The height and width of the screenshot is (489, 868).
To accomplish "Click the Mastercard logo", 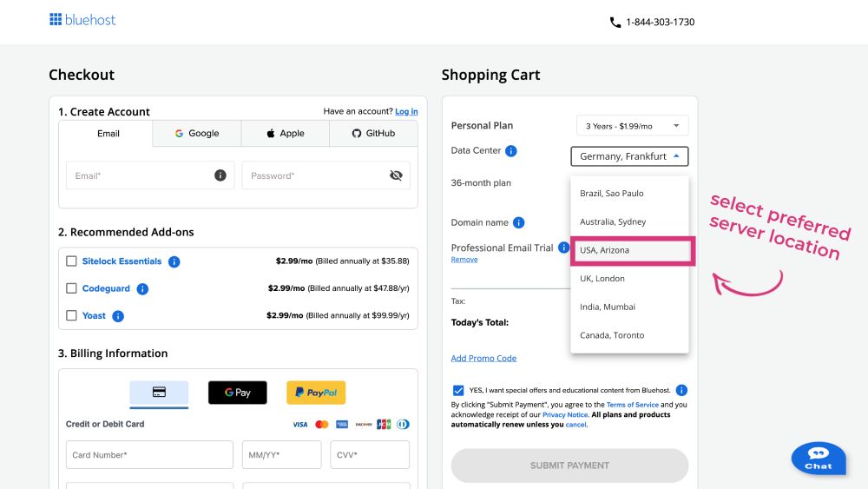I will pyautogui.click(x=322, y=424).
